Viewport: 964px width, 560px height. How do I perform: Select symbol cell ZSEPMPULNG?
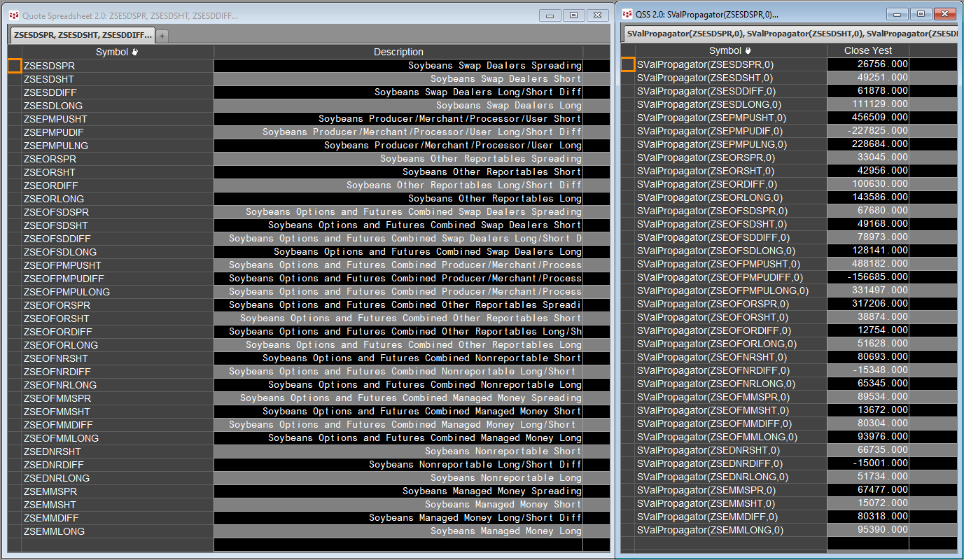pyautogui.click(x=118, y=146)
